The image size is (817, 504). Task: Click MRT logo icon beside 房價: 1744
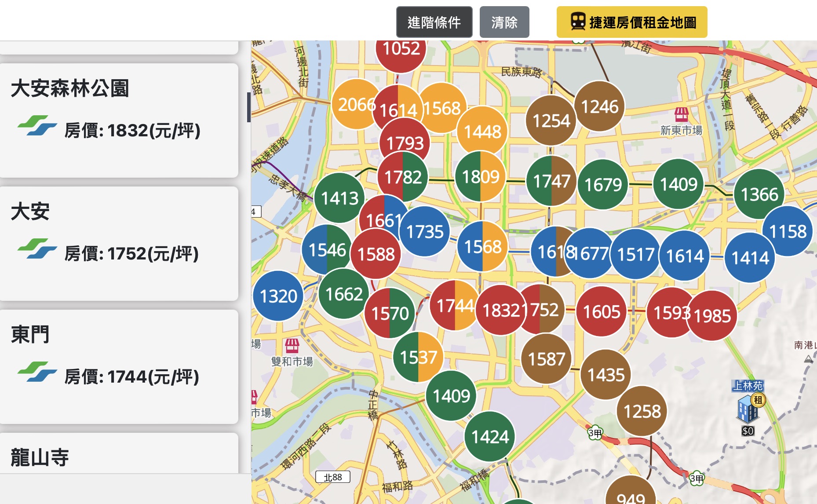point(37,372)
